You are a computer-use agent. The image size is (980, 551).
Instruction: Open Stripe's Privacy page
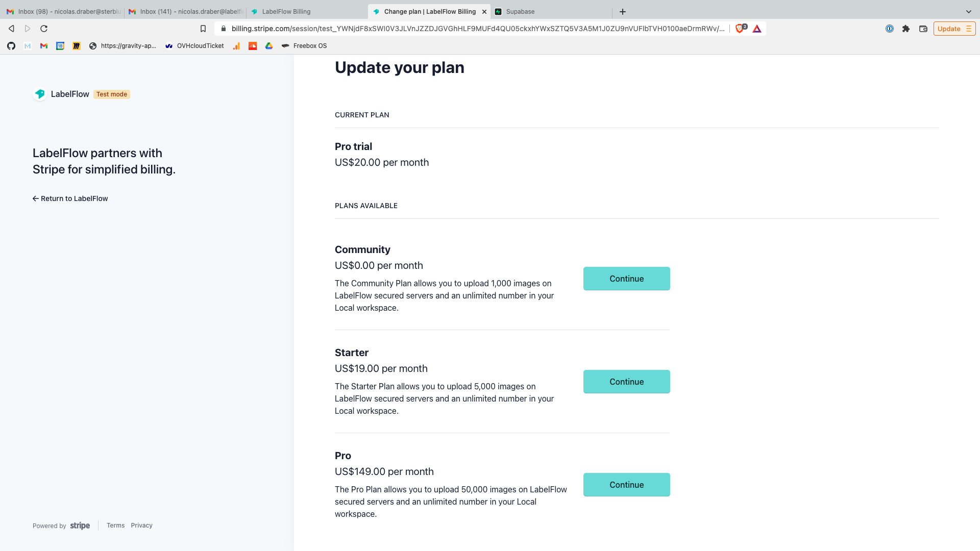pos(141,525)
